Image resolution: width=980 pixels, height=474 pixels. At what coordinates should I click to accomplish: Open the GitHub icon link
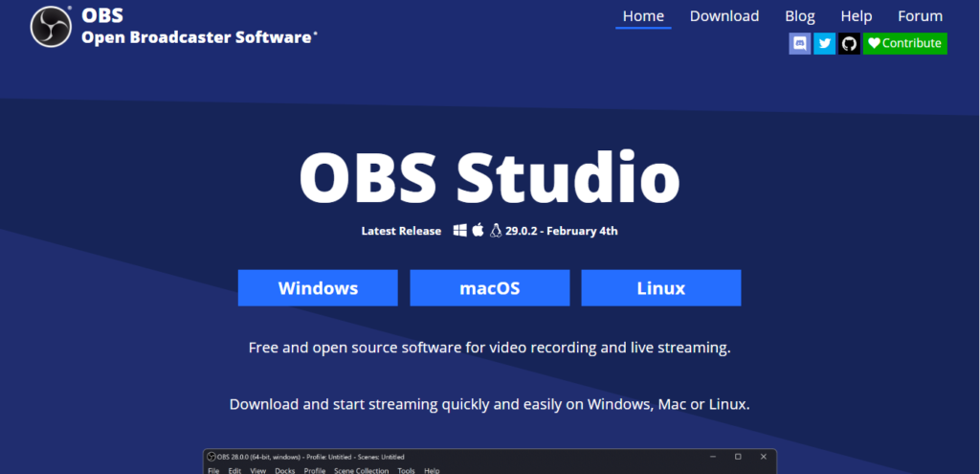point(849,43)
